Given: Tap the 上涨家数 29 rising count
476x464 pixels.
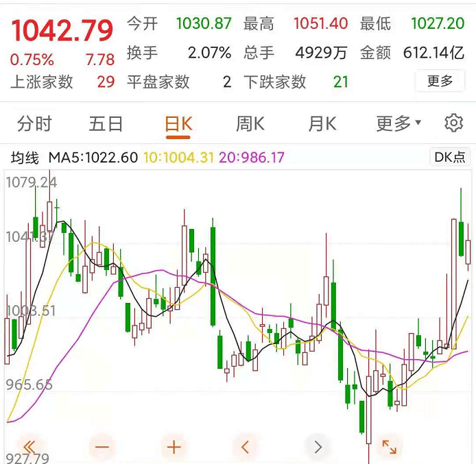Looking at the screenshot, I should pyautogui.click(x=62, y=82).
